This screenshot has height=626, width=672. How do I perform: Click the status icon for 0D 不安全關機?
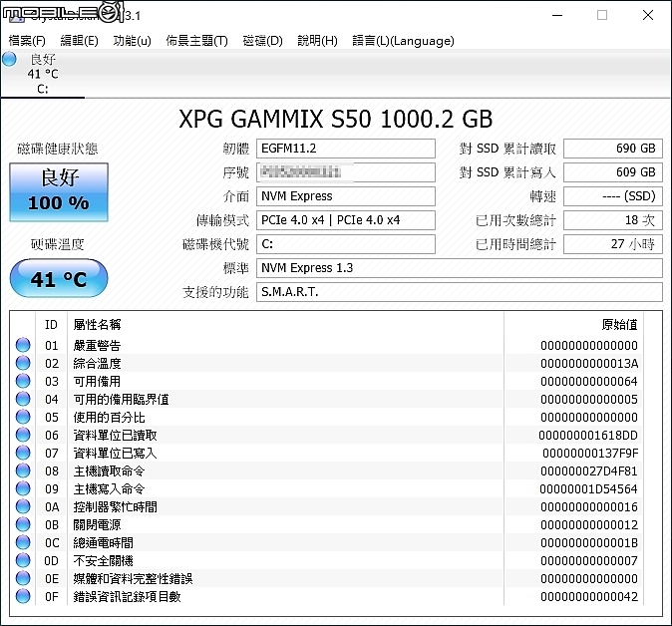pos(23,560)
